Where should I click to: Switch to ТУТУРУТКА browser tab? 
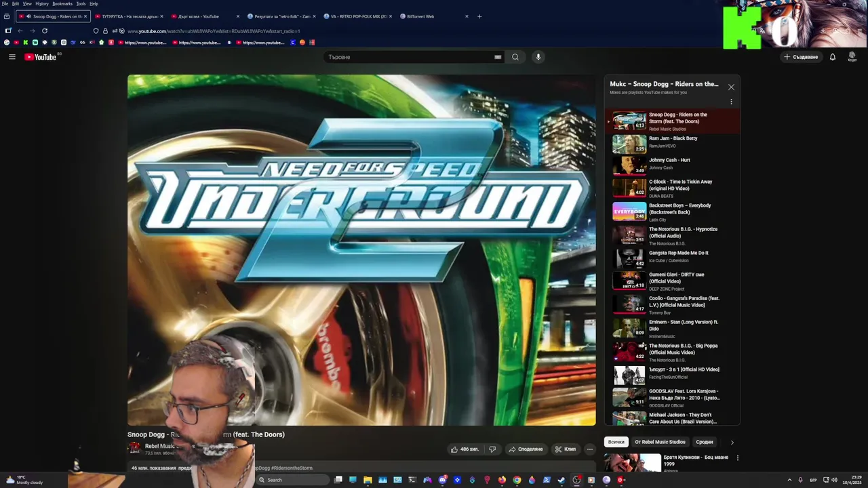pyautogui.click(x=129, y=16)
